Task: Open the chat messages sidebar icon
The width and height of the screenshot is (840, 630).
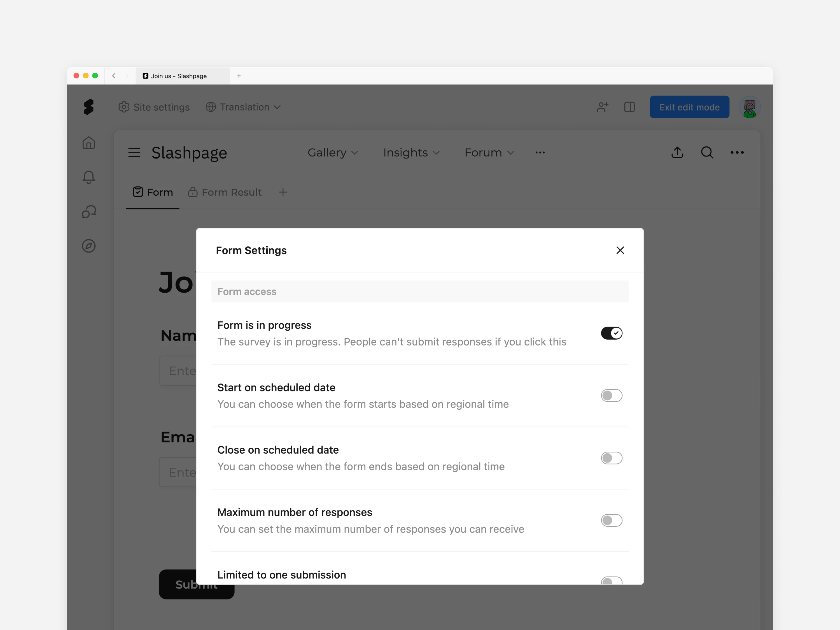Action: pos(88,211)
